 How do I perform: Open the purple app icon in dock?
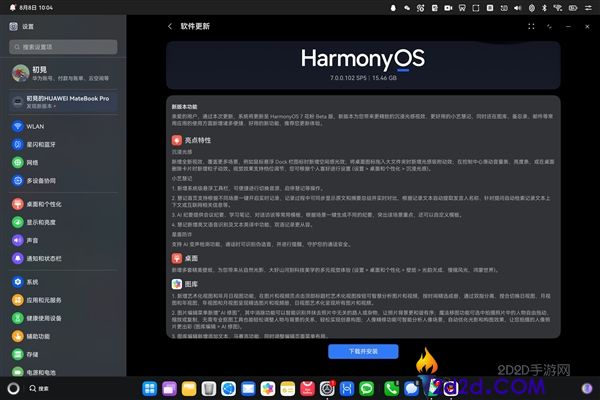pyautogui.click(x=169, y=389)
